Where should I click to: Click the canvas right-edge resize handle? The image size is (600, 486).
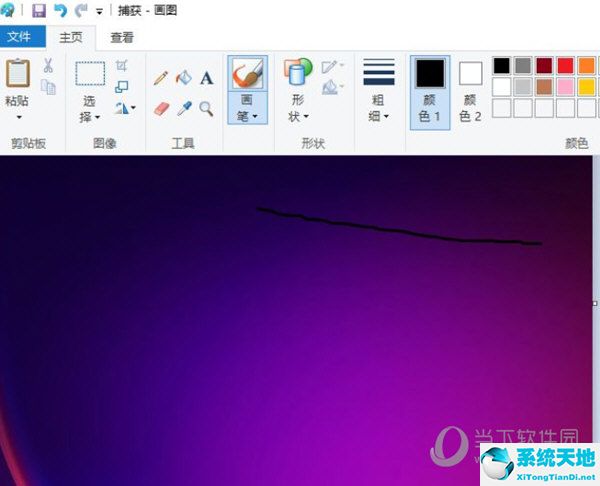595,303
